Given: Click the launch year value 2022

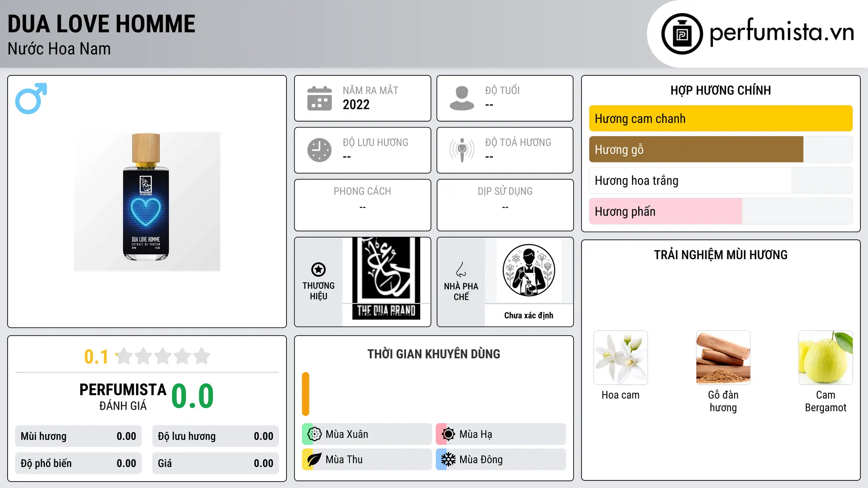Looking at the screenshot, I should (x=356, y=105).
